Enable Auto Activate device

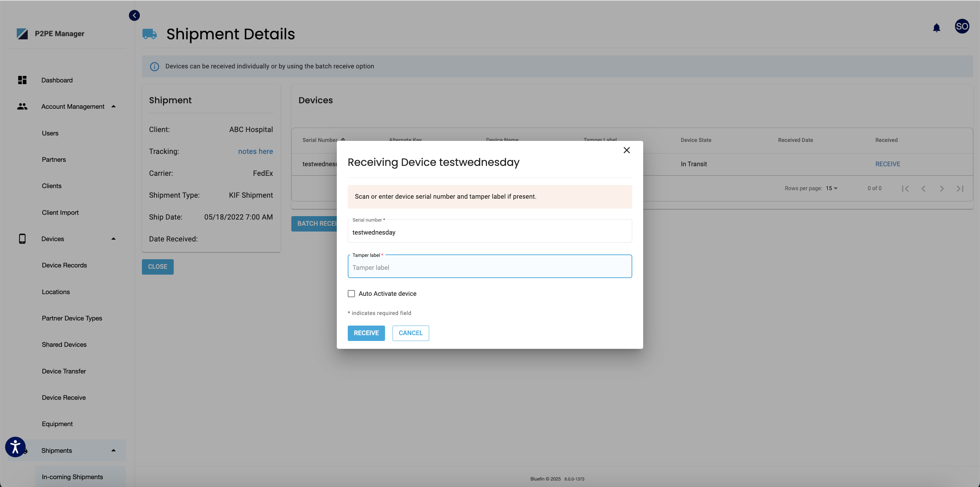click(x=351, y=293)
